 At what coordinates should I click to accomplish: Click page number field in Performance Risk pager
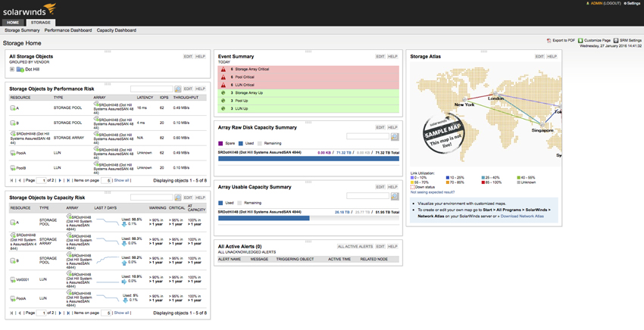(41, 180)
